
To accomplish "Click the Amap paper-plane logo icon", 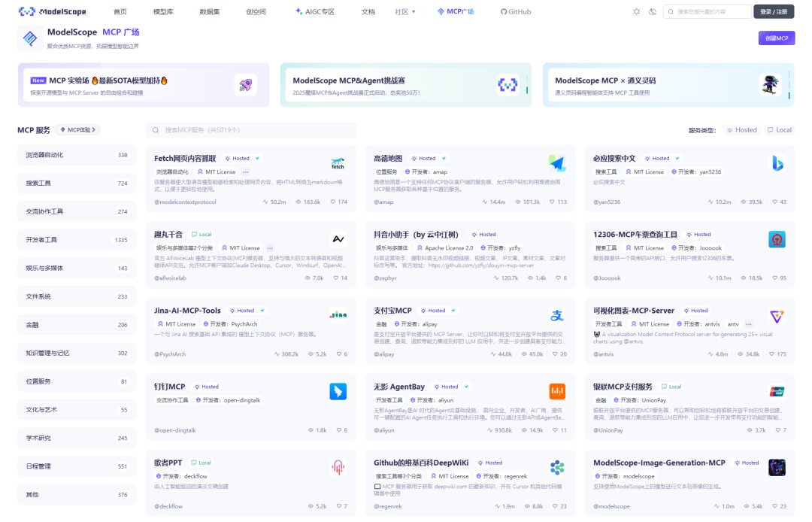I will [x=556, y=163].
